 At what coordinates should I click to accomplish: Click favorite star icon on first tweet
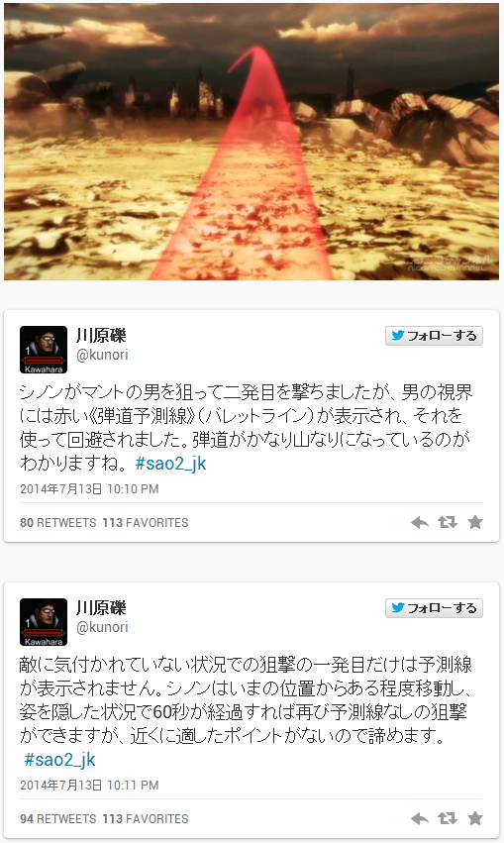pos(475,522)
